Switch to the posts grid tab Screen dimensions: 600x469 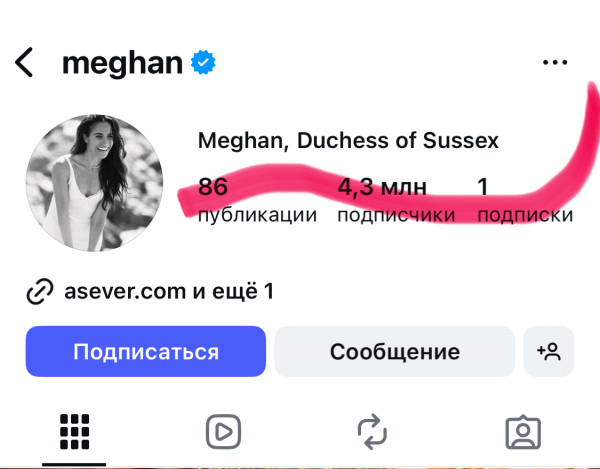tap(75, 431)
